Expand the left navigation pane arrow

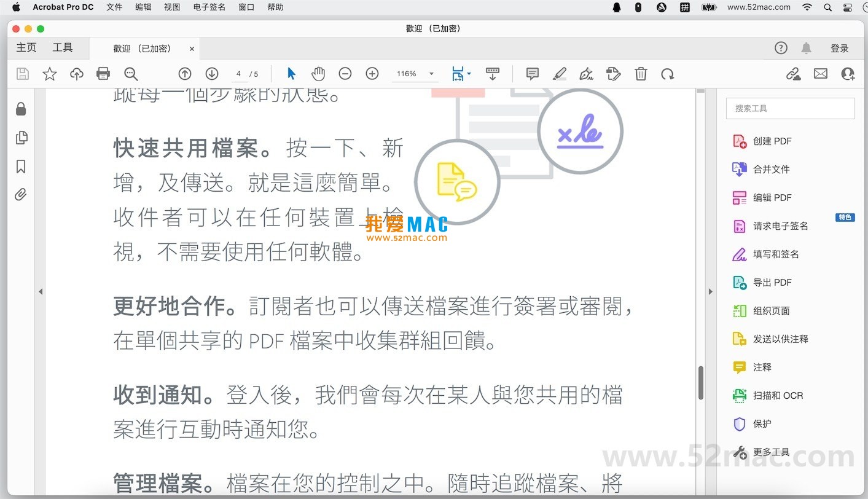[x=41, y=292]
